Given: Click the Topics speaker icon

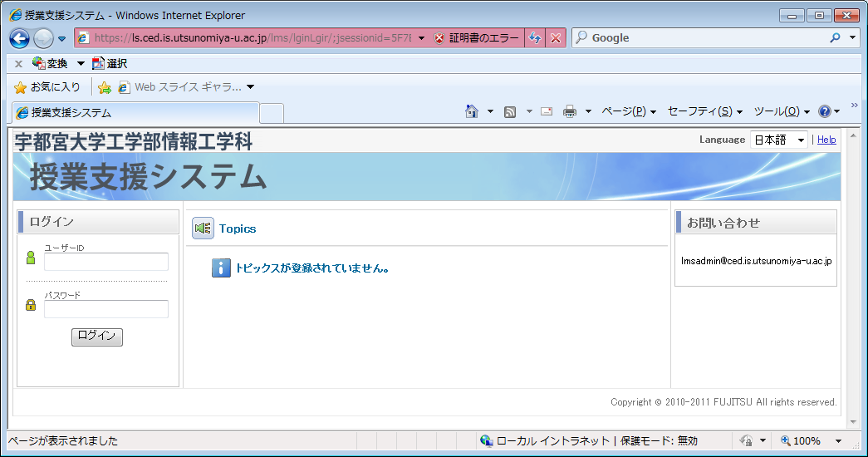Looking at the screenshot, I should 203,228.
